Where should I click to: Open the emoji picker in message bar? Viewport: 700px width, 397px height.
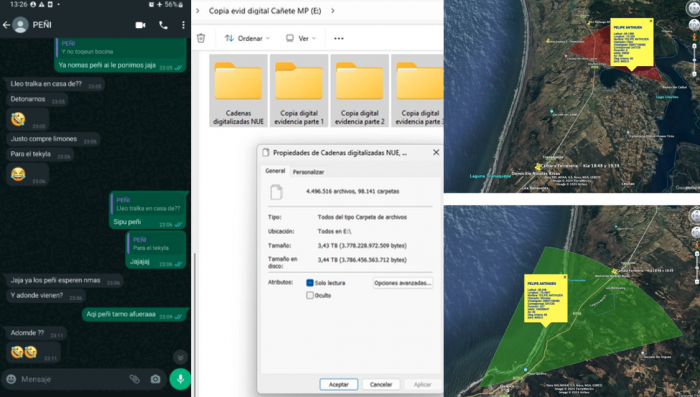[x=11, y=379]
